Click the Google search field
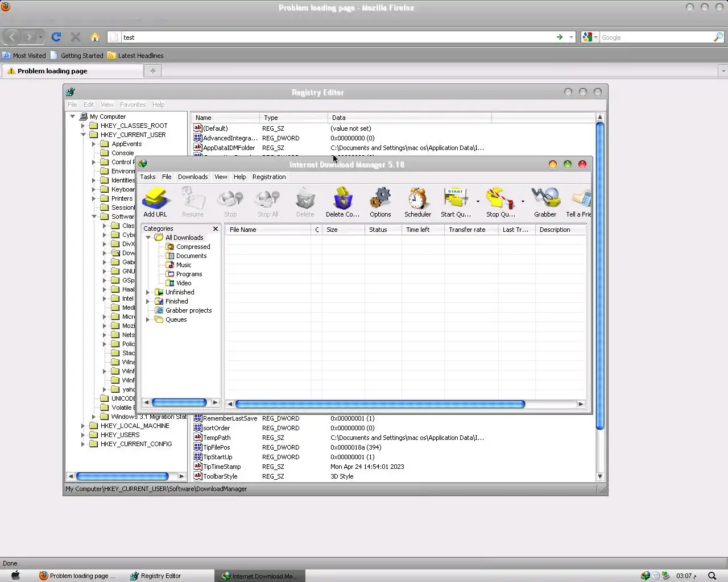The height and width of the screenshot is (582, 728). (656, 37)
